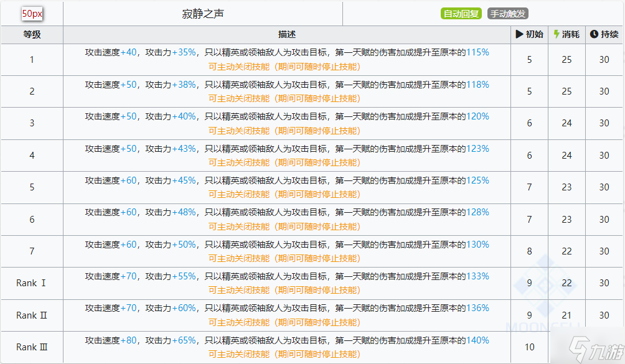Click the 自动回复 green tag
The height and width of the screenshot is (364, 625).
point(461,14)
